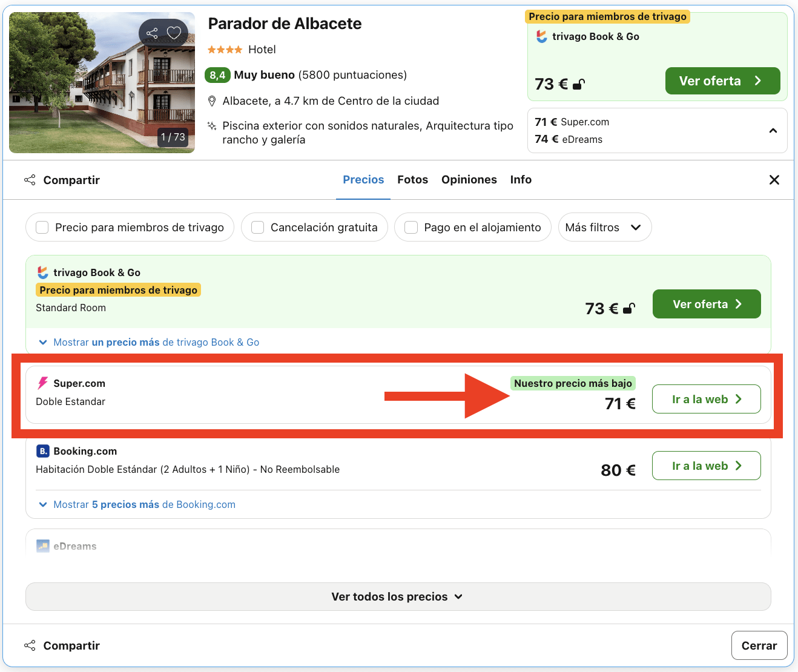
Task: Click the unlocked padlock beside top 73 €
Action: [x=578, y=84]
